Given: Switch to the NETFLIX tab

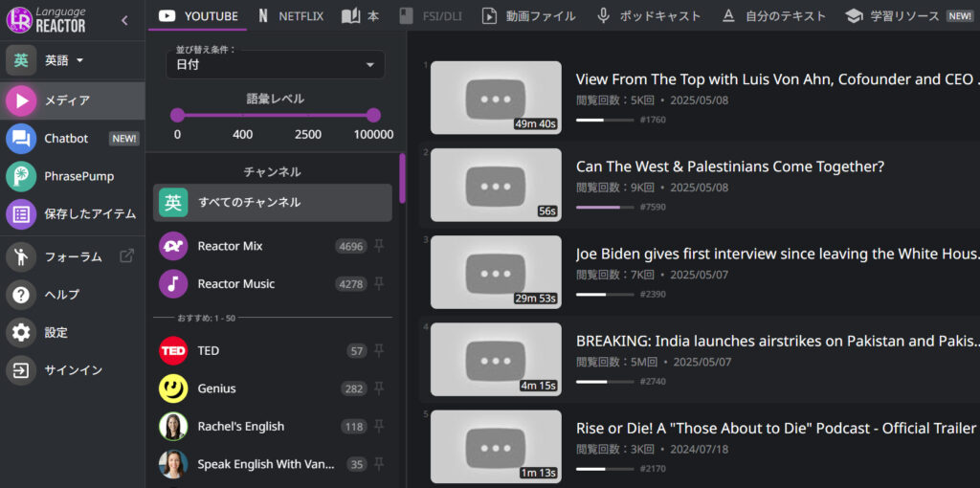Looking at the screenshot, I should pos(291,16).
